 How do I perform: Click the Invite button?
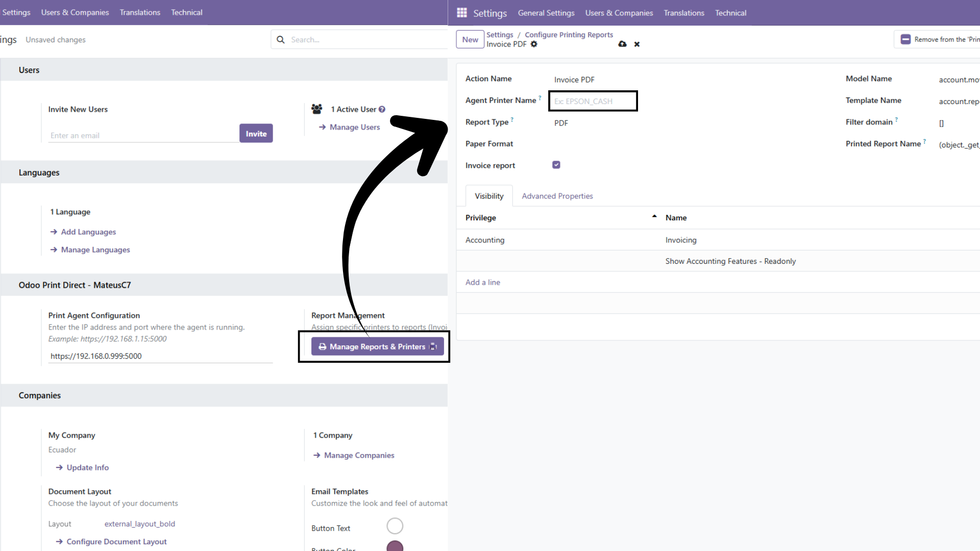[x=256, y=134]
